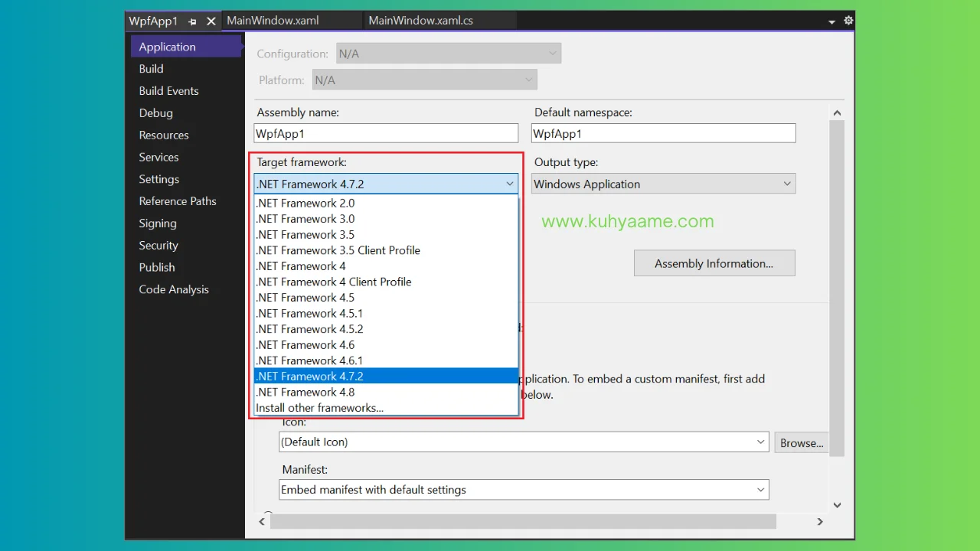Image resolution: width=980 pixels, height=551 pixels.
Task: Open the tab overflow dropdown arrow
Action: coord(832,22)
